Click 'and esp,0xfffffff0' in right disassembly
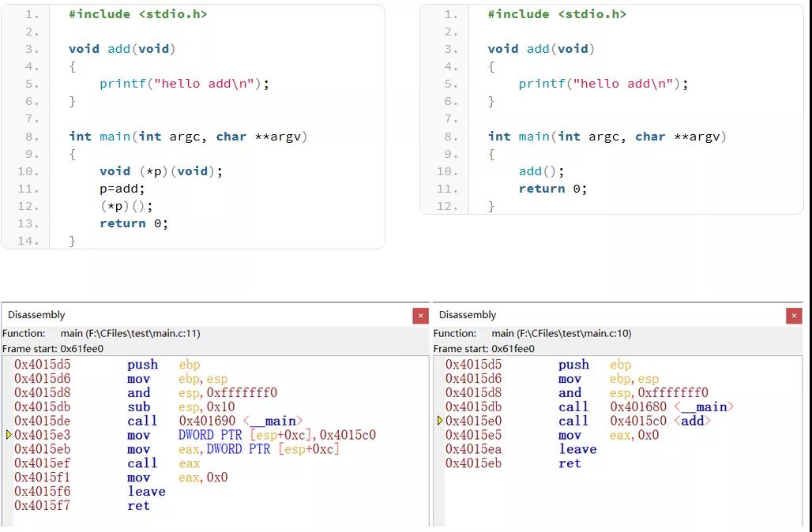 click(x=633, y=393)
